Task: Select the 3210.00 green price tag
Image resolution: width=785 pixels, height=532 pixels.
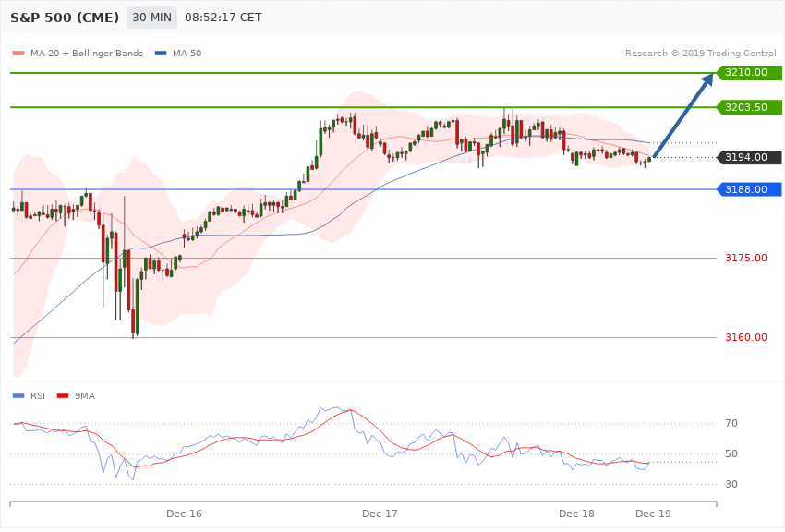Action: 750,73
